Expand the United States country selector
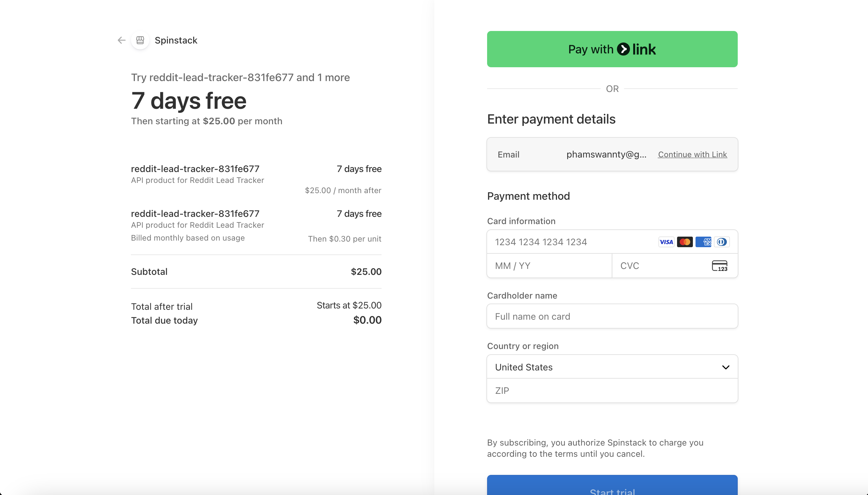Viewport: 868px width, 495px height. pyautogui.click(x=611, y=367)
